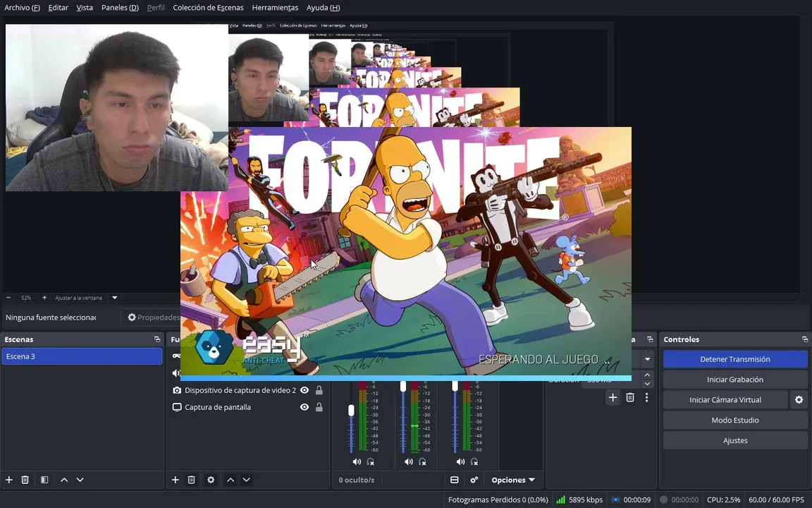Open source properties gear in sources toolbar
Image resolution: width=812 pixels, height=508 pixels.
(x=211, y=480)
